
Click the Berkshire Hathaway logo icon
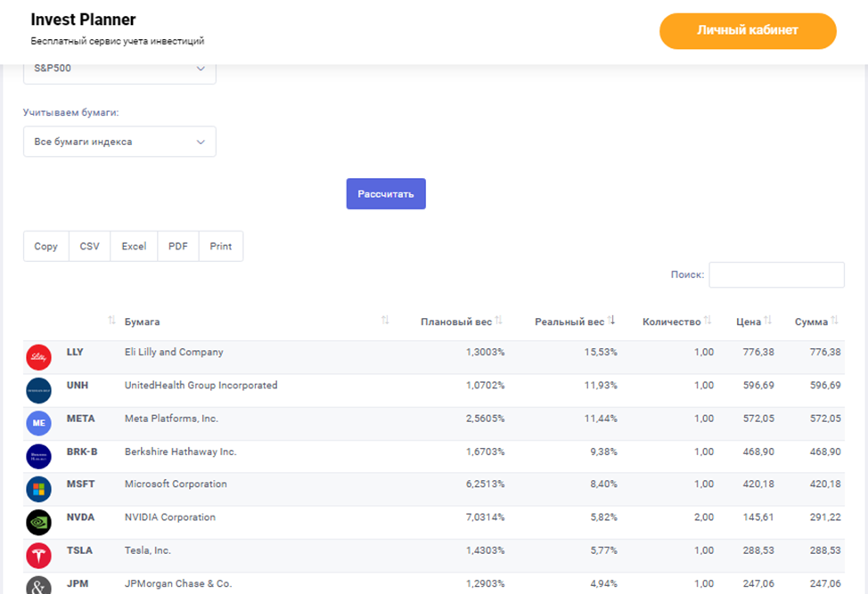click(x=38, y=456)
